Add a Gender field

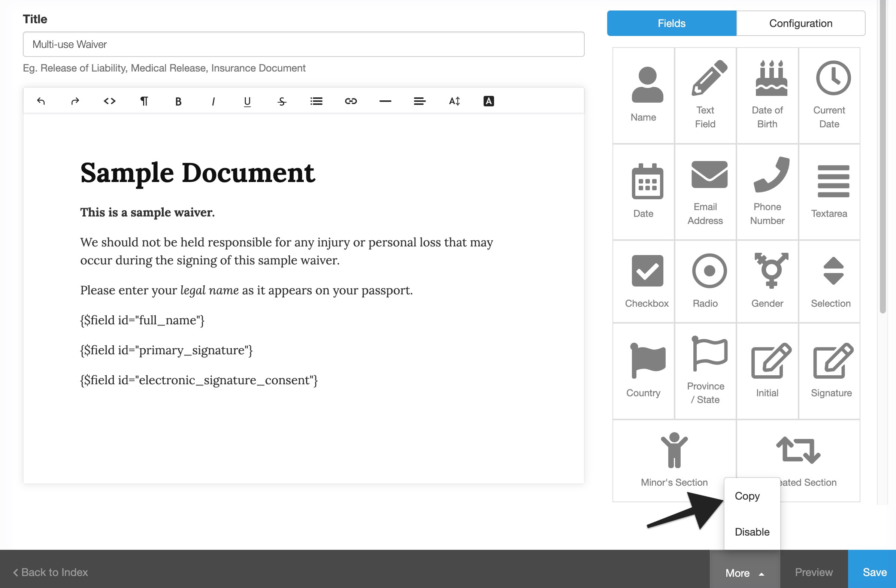(768, 282)
